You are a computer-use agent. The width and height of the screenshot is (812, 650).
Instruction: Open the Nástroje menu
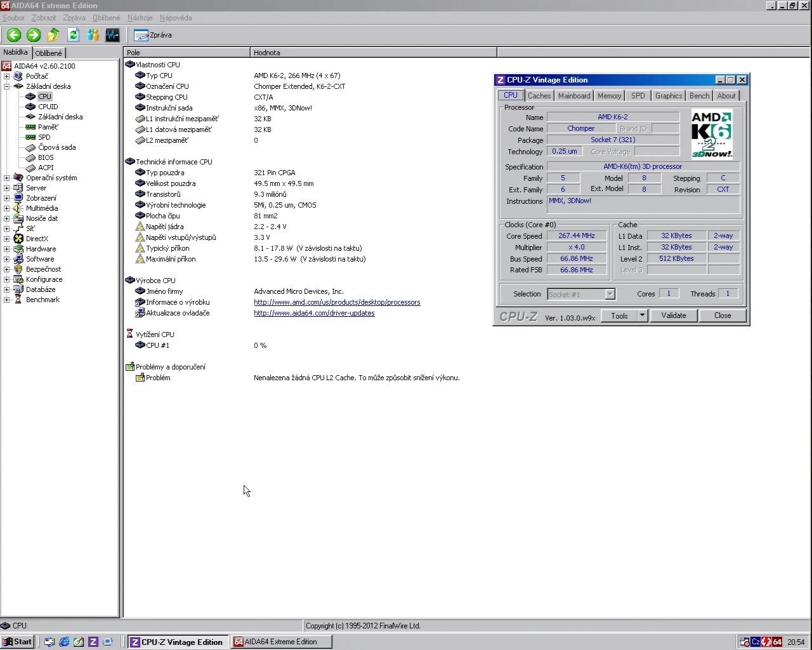[x=140, y=18]
